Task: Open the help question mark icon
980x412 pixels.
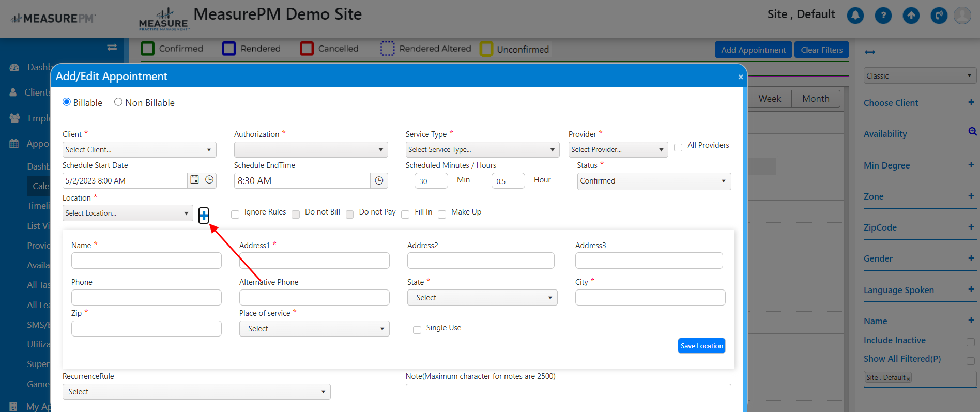Action: [883, 16]
